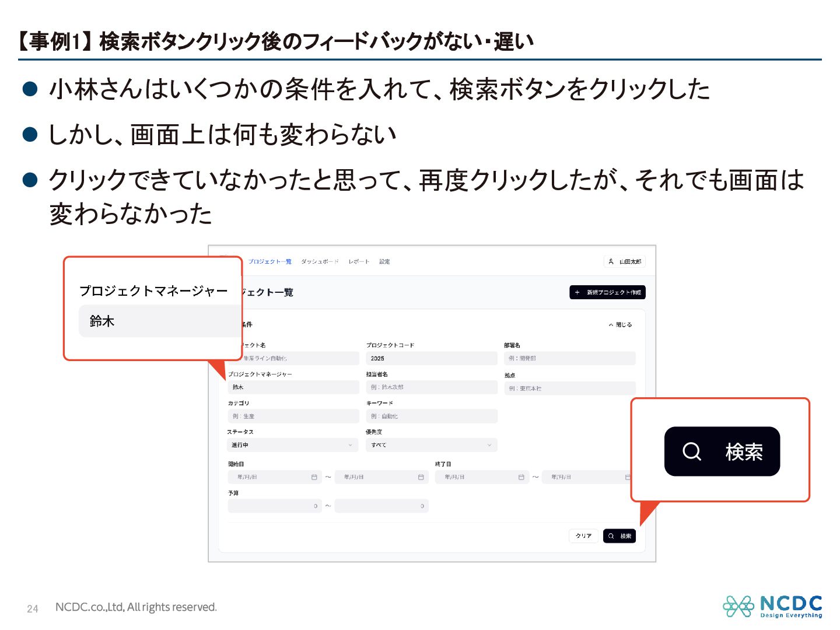Open the レポート tab
Screen dimensions: 840x630
359,261
